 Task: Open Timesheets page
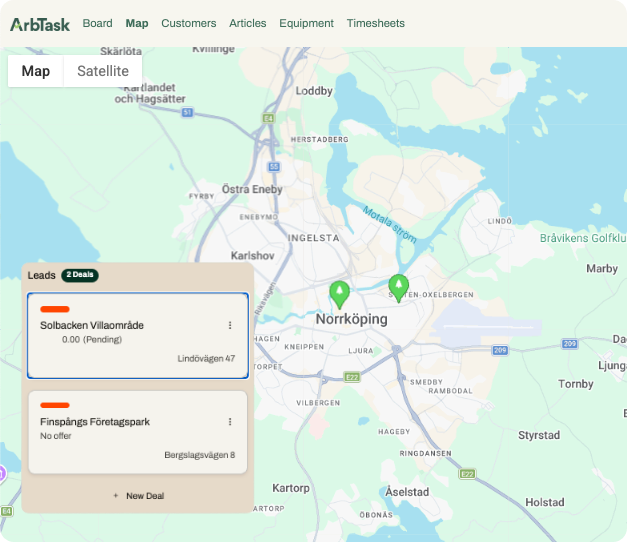pyautogui.click(x=375, y=23)
